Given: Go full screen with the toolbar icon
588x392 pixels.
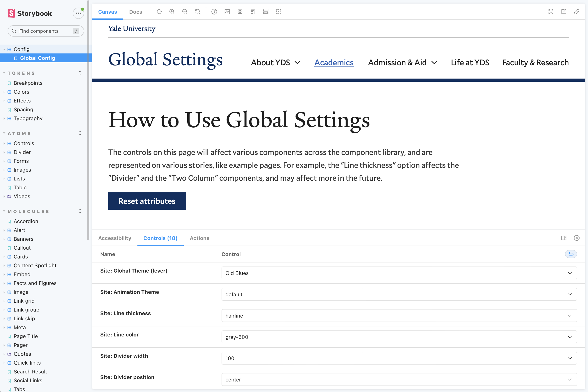Looking at the screenshot, I should 551,12.
